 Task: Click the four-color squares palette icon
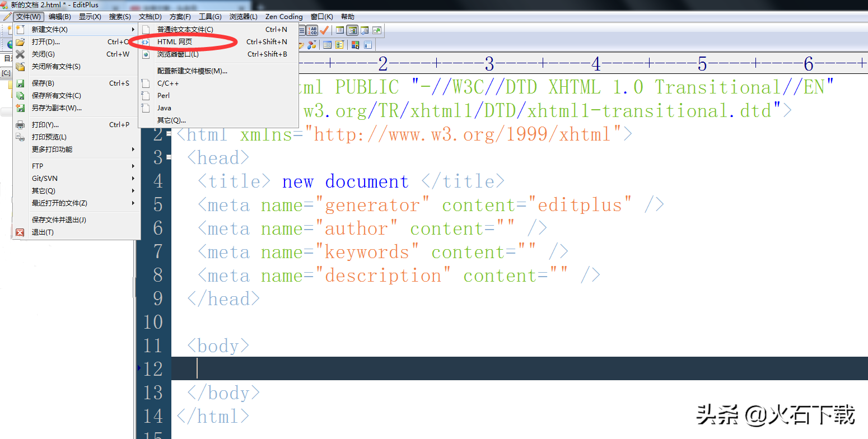[355, 45]
